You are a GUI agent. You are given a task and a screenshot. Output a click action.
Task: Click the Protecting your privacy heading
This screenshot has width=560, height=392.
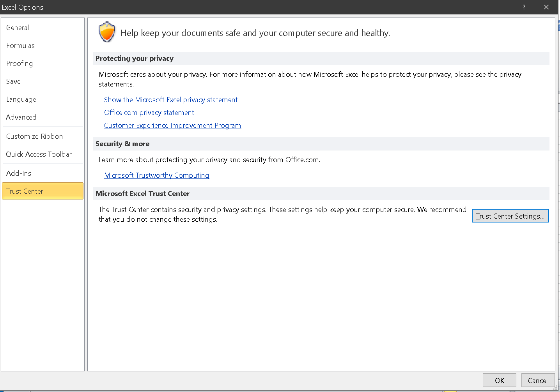[135, 58]
